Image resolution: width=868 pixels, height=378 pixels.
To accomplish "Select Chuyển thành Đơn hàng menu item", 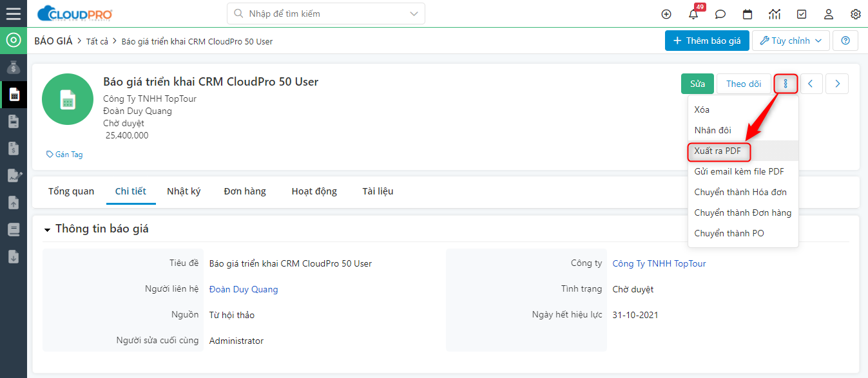I will click(x=743, y=213).
